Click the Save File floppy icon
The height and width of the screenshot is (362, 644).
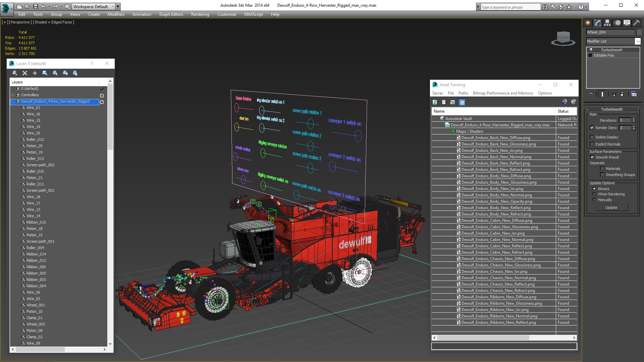(x=35, y=6)
